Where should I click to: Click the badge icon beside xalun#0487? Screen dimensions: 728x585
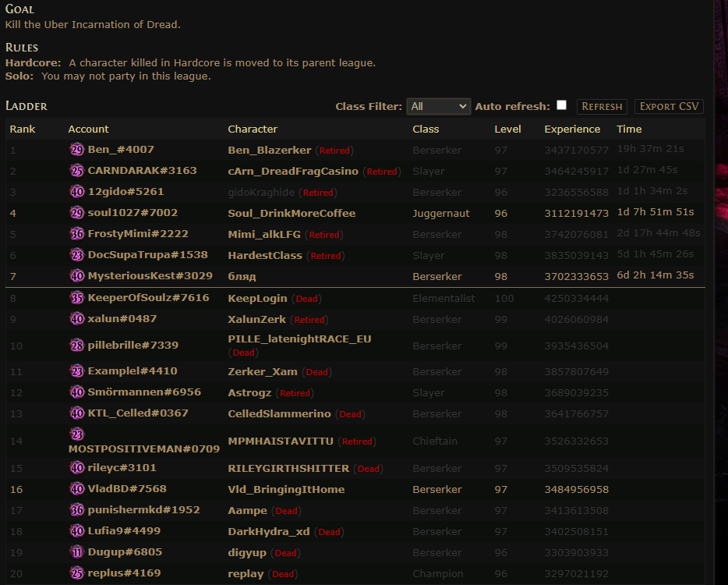point(76,319)
